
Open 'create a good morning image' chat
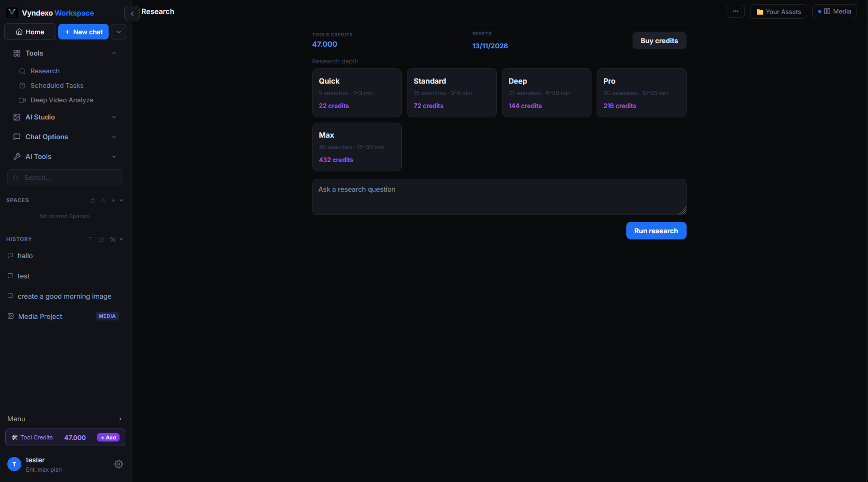pyautogui.click(x=65, y=296)
